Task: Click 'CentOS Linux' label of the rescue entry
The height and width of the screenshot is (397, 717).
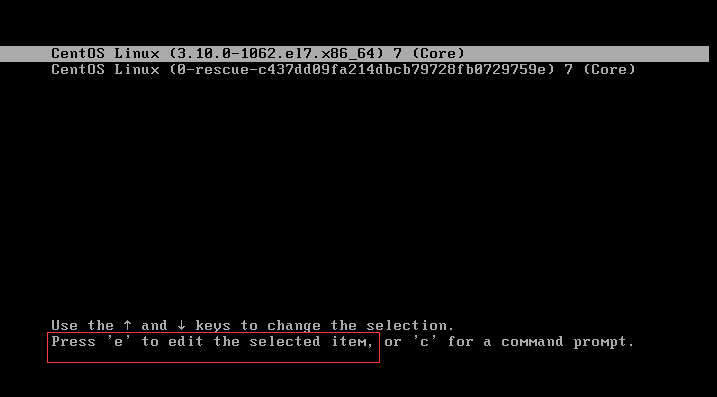Action: (x=105, y=70)
